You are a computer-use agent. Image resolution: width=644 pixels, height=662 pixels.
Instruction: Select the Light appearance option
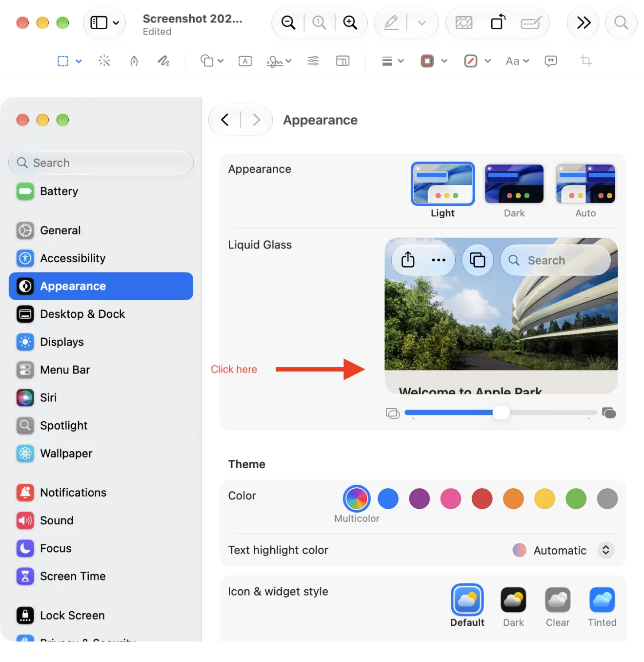tap(443, 191)
